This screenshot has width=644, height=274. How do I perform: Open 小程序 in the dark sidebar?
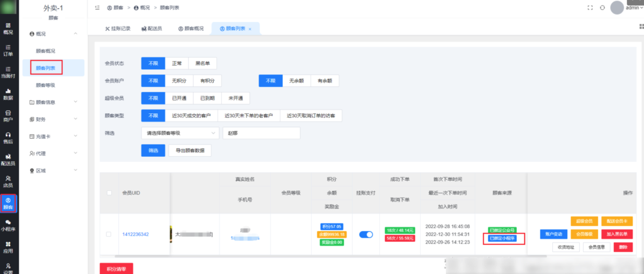8,226
